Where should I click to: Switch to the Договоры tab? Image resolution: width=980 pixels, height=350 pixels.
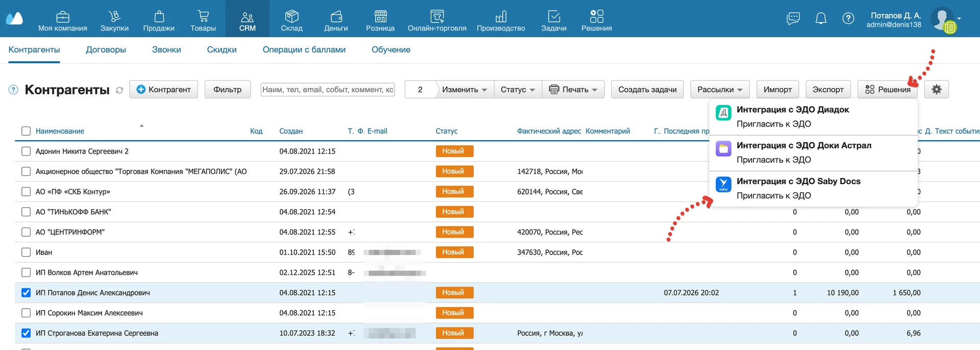[106, 49]
